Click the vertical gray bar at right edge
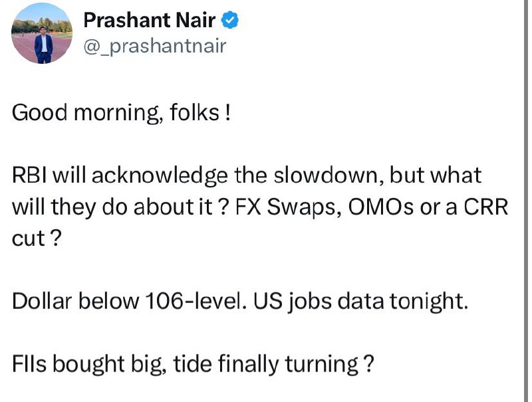 (x=526, y=201)
